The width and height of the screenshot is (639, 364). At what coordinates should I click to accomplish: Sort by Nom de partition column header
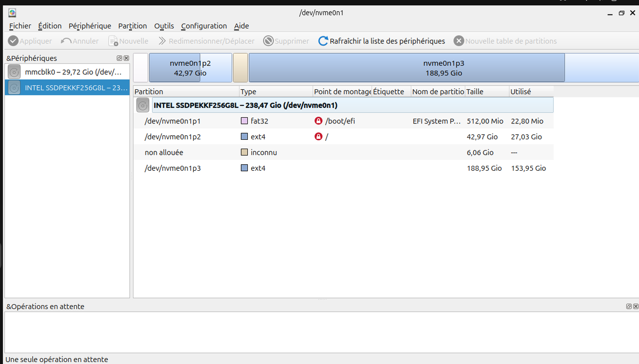point(438,91)
